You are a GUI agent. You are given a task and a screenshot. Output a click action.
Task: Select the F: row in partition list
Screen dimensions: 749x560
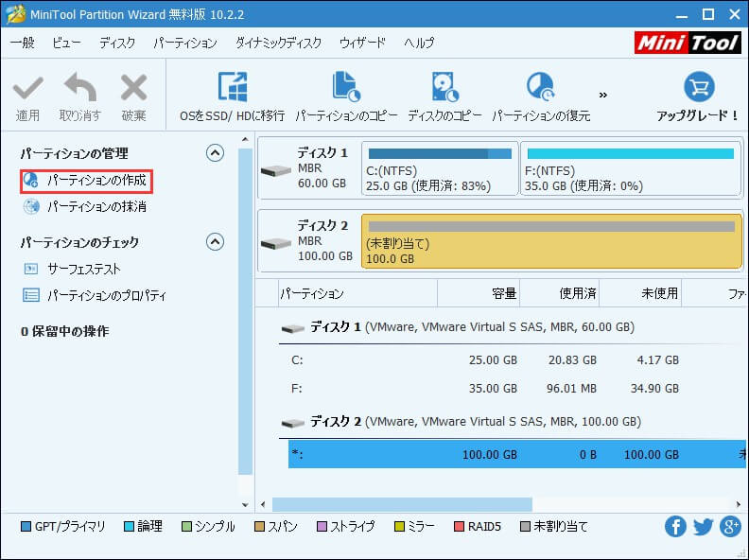(517, 388)
